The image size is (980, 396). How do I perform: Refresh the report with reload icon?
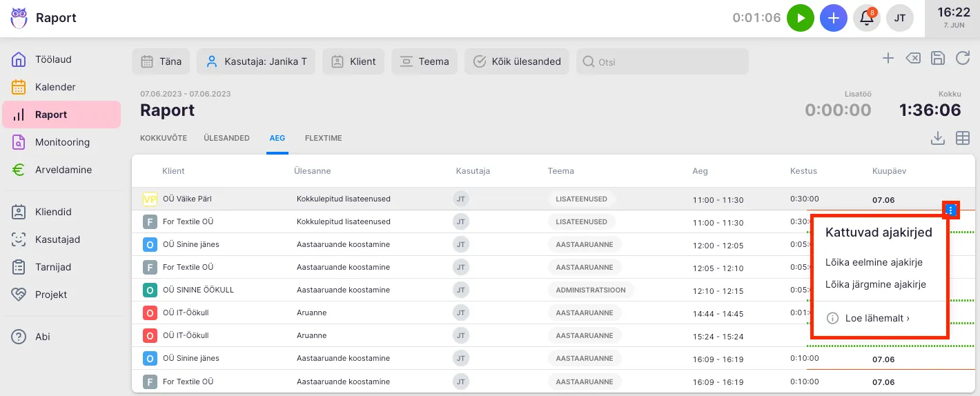click(963, 59)
